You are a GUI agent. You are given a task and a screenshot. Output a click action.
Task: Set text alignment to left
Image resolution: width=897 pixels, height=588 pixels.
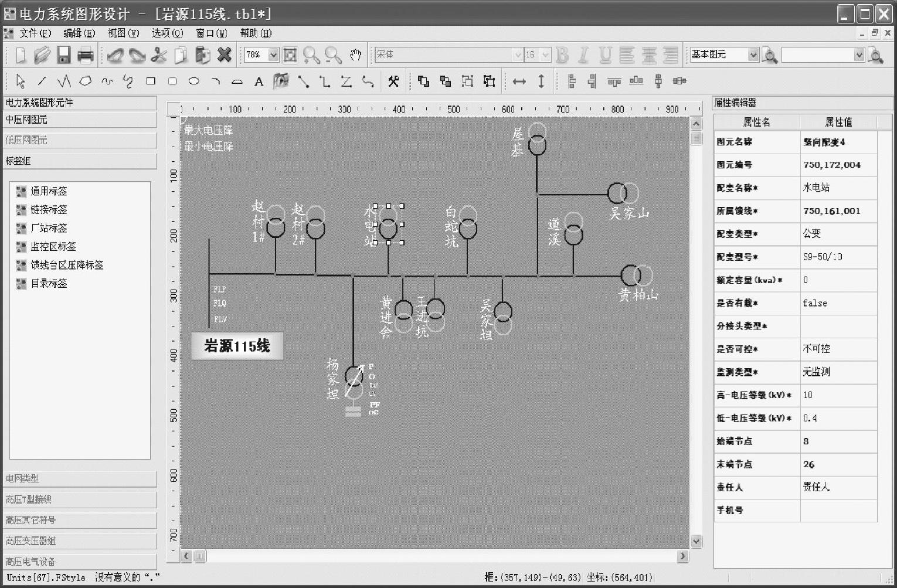click(627, 55)
